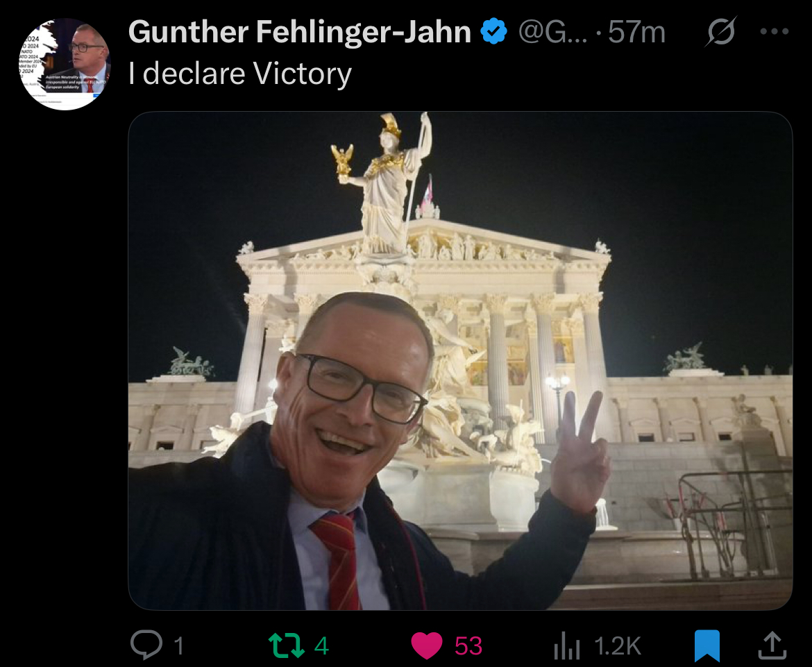Open the attached selfie photo
The image size is (812, 667).
(460, 360)
